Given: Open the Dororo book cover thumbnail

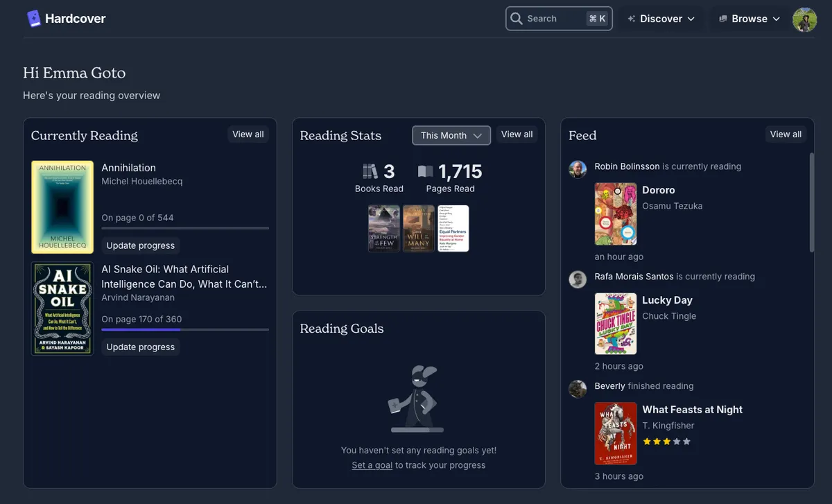Looking at the screenshot, I should (x=616, y=214).
